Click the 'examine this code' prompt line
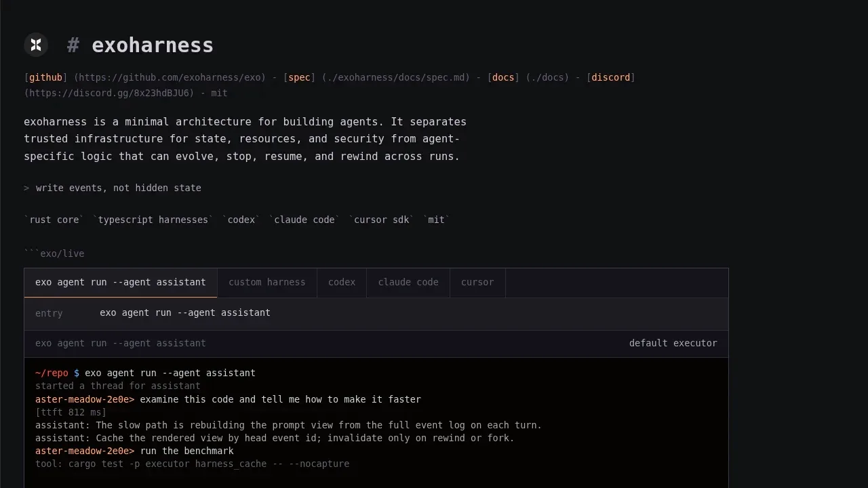 pyautogui.click(x=228, y=399)
